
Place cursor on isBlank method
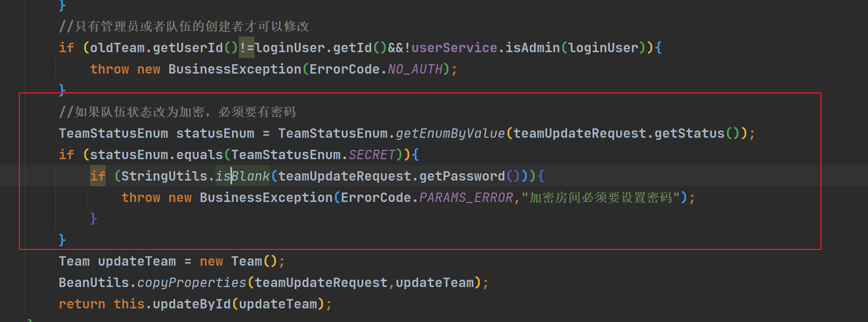coord(243,176)
